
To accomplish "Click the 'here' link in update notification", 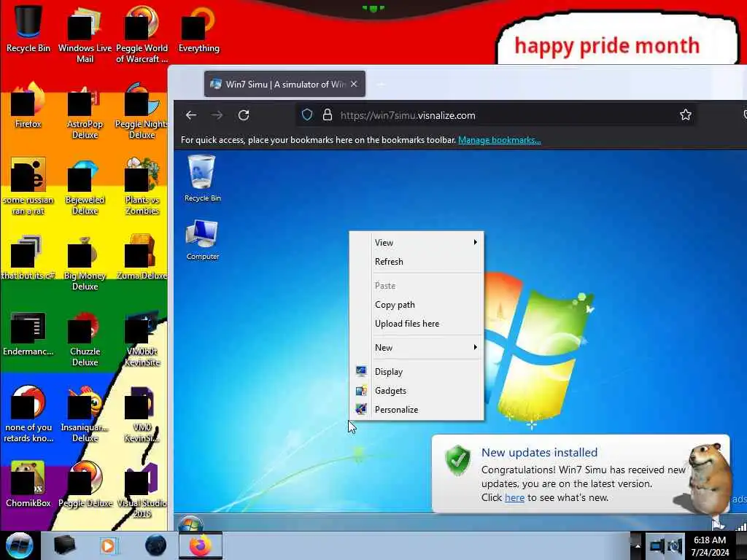I will click(514, 497).
